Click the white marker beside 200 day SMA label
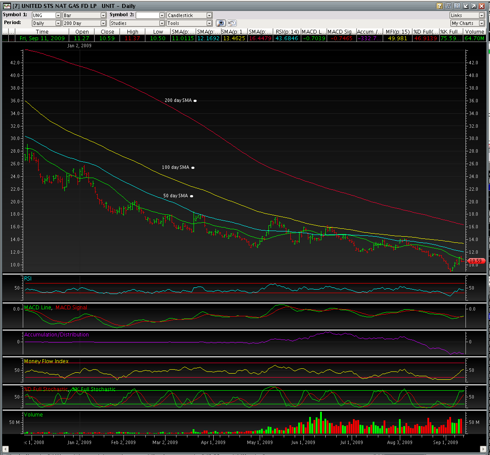The height and width of the screenshot is (455, 490). point(195,101)
